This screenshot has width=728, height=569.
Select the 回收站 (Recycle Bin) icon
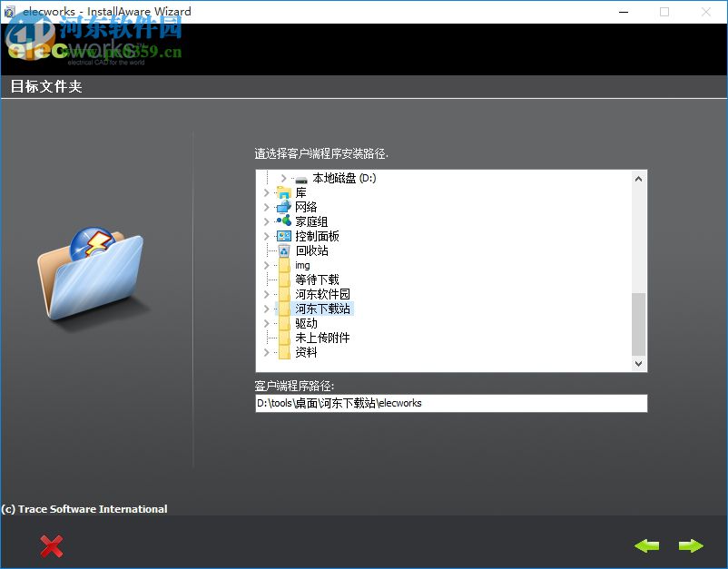(284, 250)
